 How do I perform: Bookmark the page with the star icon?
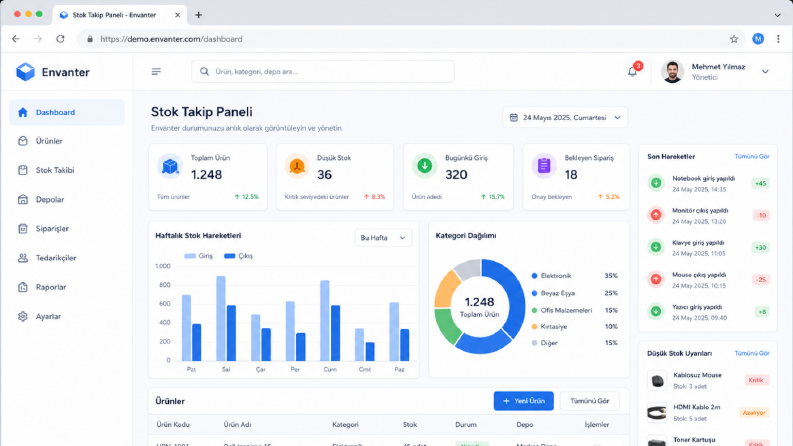tap(734, 39)
